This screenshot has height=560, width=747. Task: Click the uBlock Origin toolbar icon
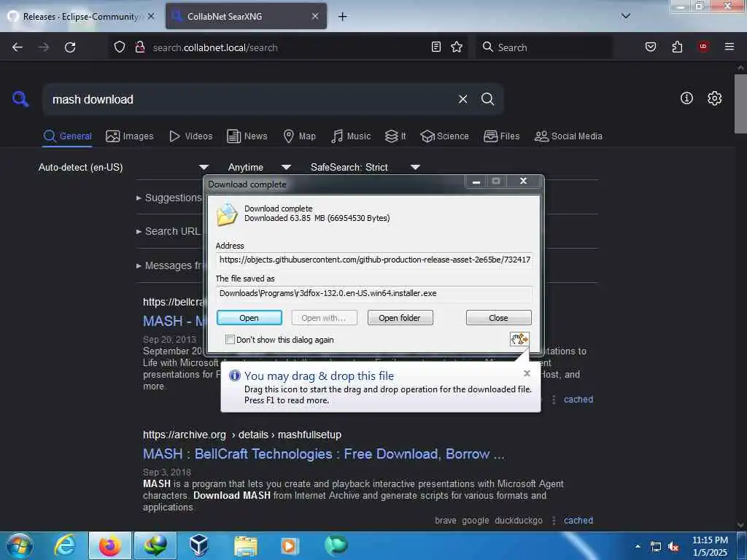coord(703,47)
